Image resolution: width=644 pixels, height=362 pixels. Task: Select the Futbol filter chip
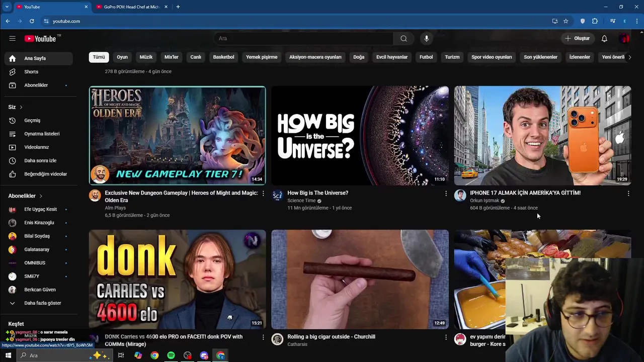[x=426, y=57]
